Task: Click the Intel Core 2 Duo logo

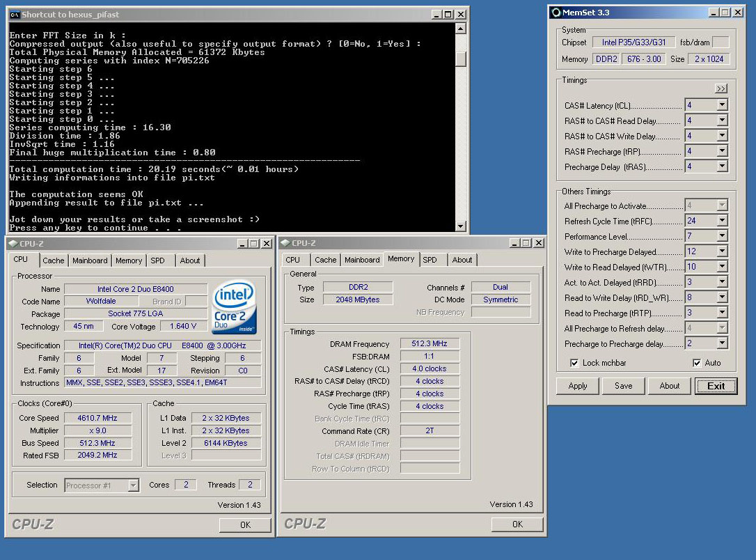Action: click(x=235, y=308)
